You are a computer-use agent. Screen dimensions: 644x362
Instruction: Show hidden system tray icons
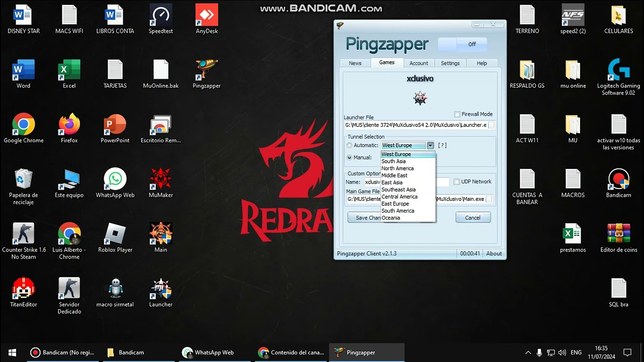pyautogui.click(x=528, y=352)
